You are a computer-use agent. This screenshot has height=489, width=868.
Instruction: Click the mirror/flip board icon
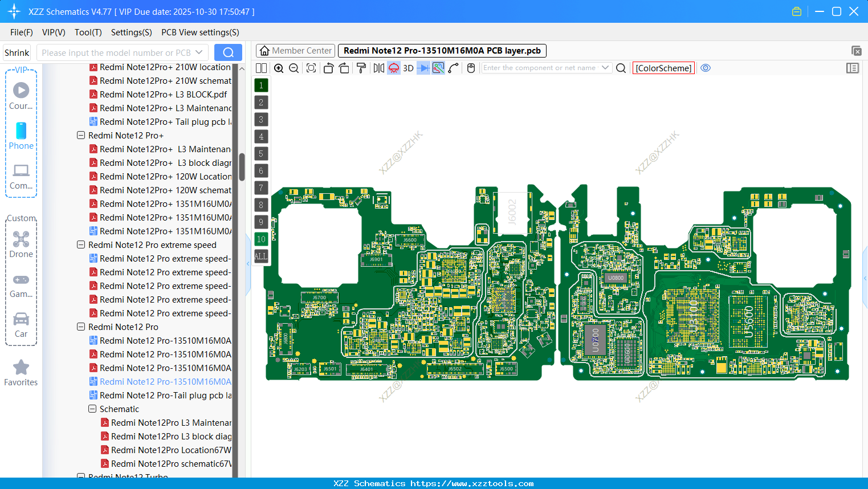[378, 68]
